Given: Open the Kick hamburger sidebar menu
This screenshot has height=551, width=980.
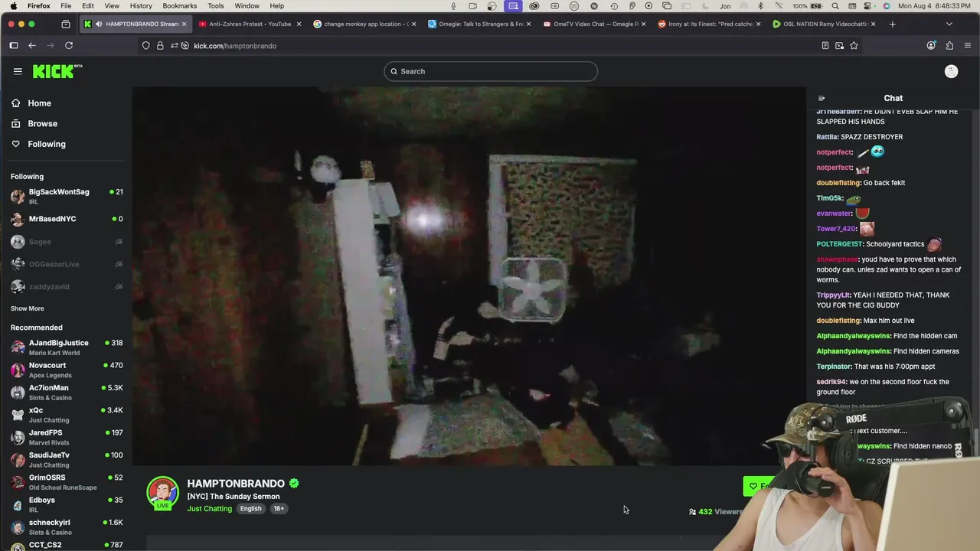Looking at the screenshot, I should 18,71.
